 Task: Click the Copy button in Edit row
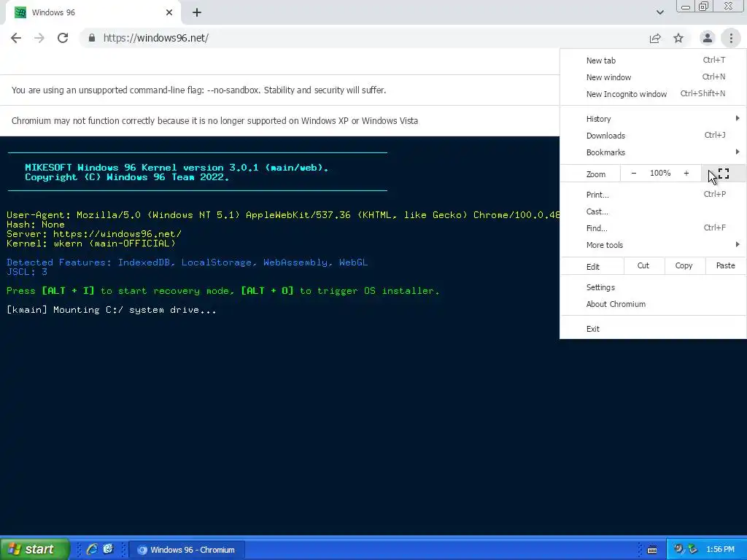point(684,265)
